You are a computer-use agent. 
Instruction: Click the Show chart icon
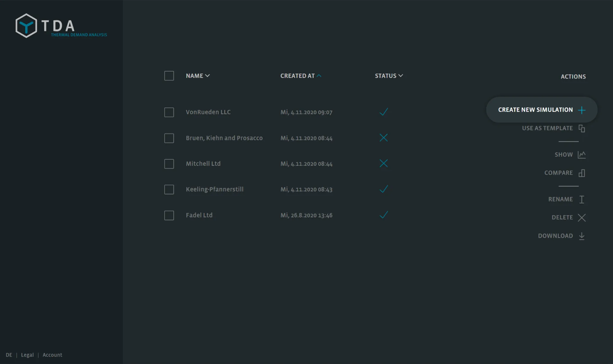(581, 155)
